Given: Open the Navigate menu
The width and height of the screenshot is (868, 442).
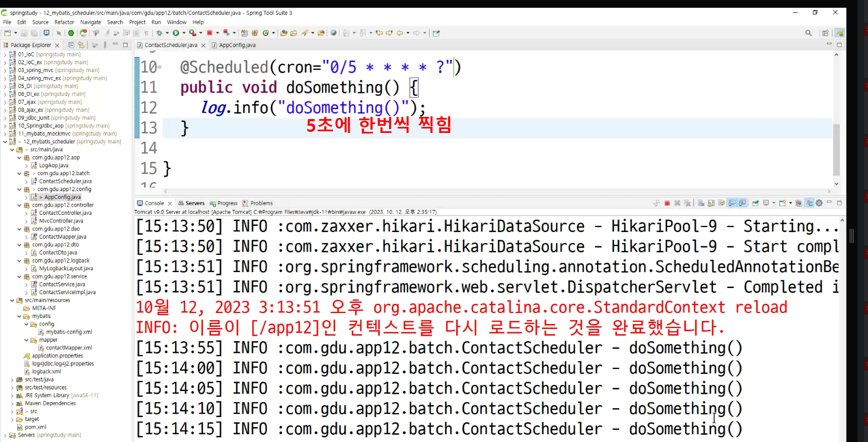Looking at the screenshot, I should point(90,22).
